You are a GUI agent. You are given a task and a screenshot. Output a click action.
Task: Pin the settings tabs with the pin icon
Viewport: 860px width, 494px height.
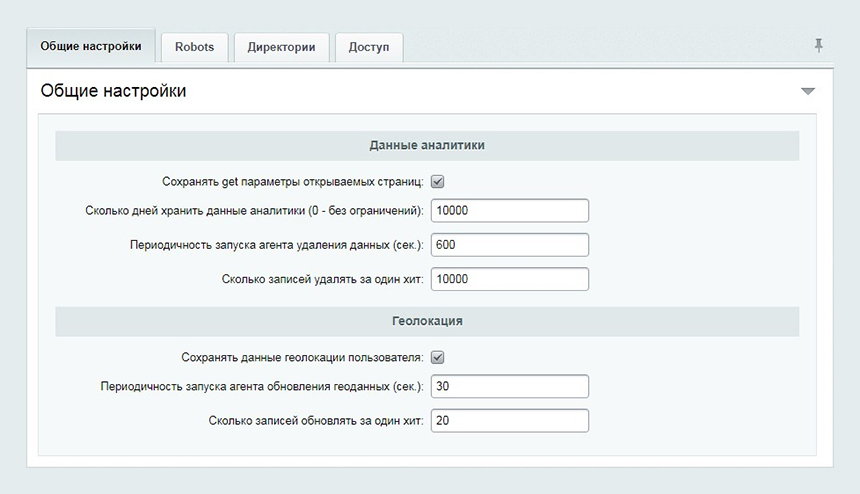tap(818, 46)
